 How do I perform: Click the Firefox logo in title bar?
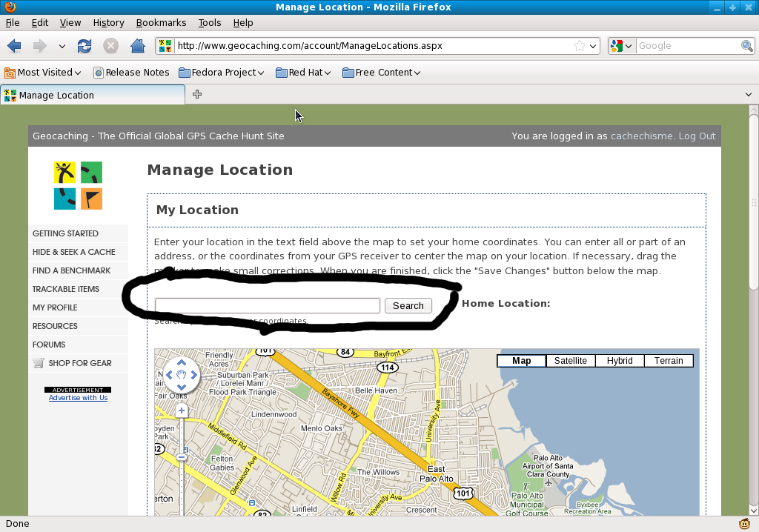coord(10,7)
